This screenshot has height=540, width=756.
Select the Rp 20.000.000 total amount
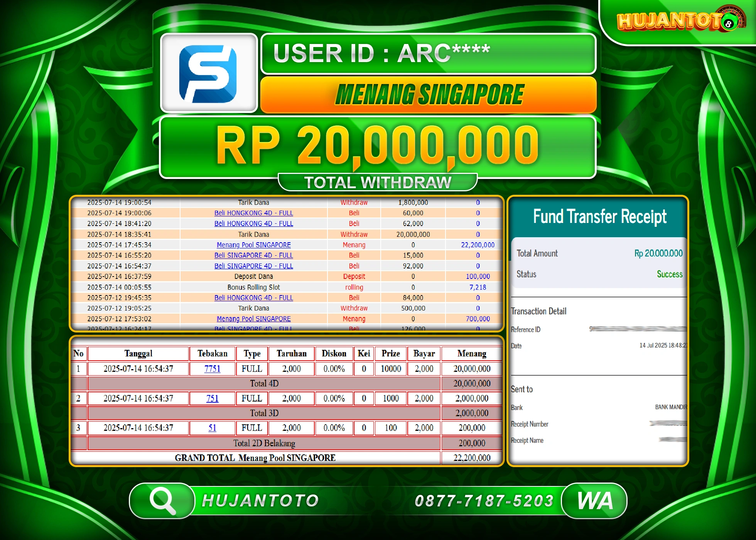tap(659, 253)
